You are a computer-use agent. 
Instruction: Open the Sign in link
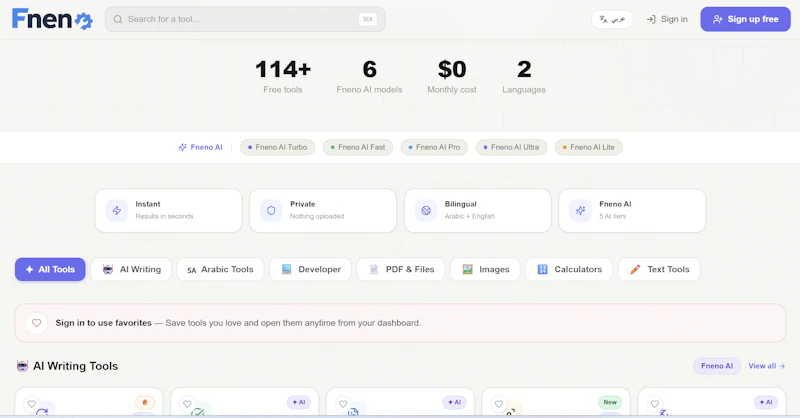pos(667,19)
